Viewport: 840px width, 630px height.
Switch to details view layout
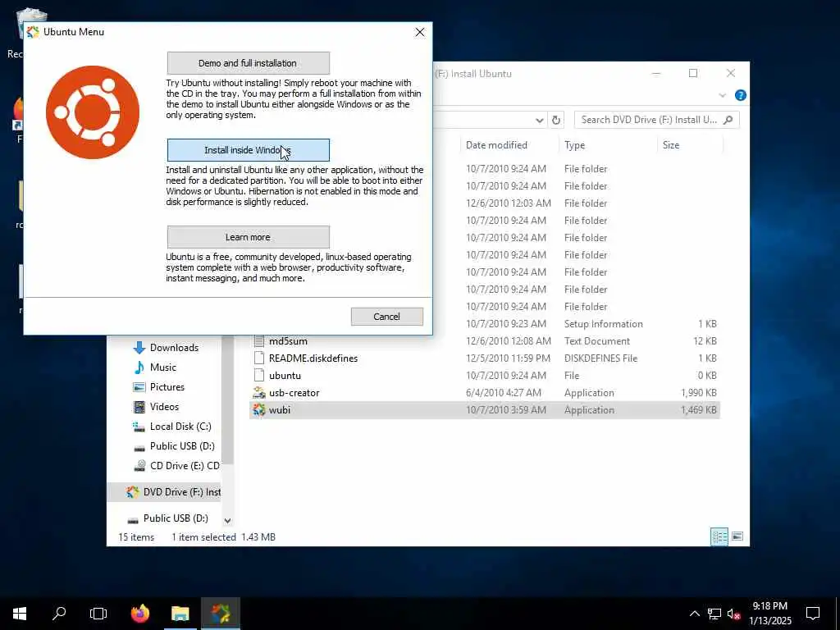(x=719, y=536)
